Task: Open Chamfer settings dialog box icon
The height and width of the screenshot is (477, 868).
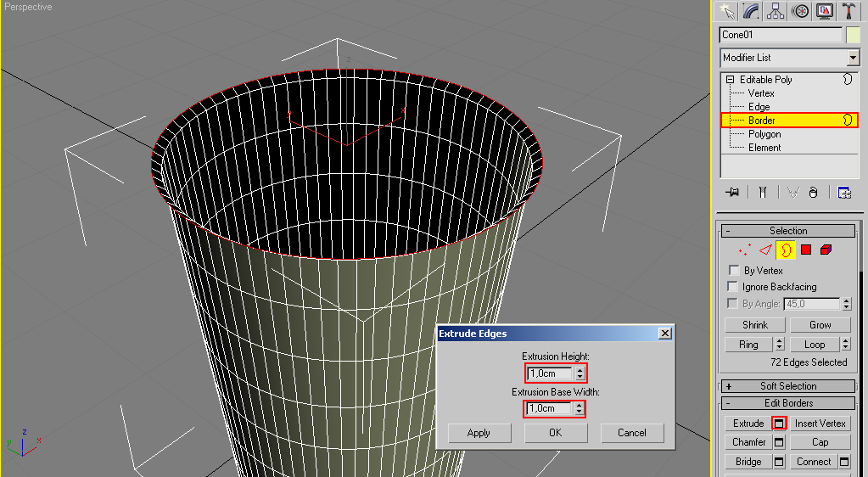Action: pyautogui.click(x=779, y=442)
